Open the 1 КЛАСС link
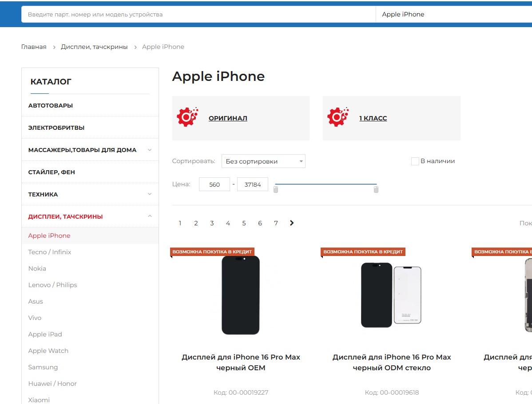This screenshot has height=404, width=532. pos(373,118)
